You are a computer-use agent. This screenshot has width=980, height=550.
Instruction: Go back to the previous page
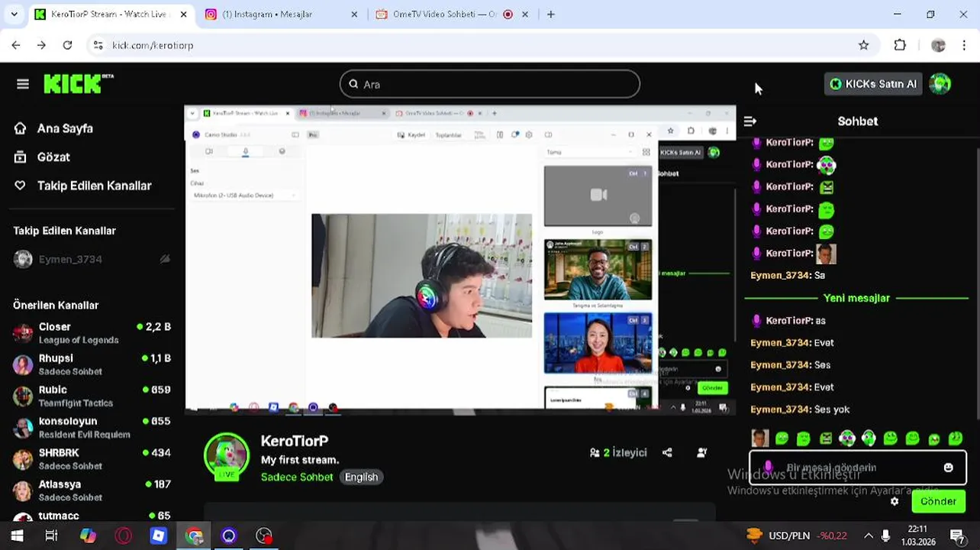point(16,45)
